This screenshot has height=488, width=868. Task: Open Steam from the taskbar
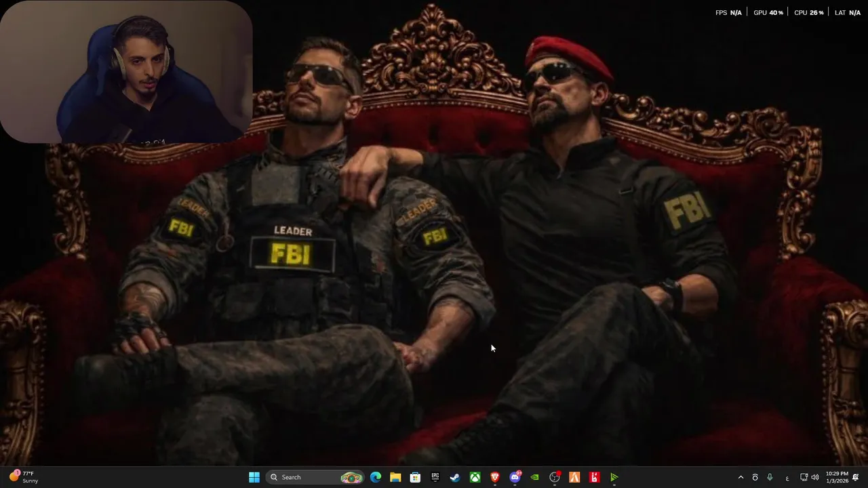coord(455,477)
